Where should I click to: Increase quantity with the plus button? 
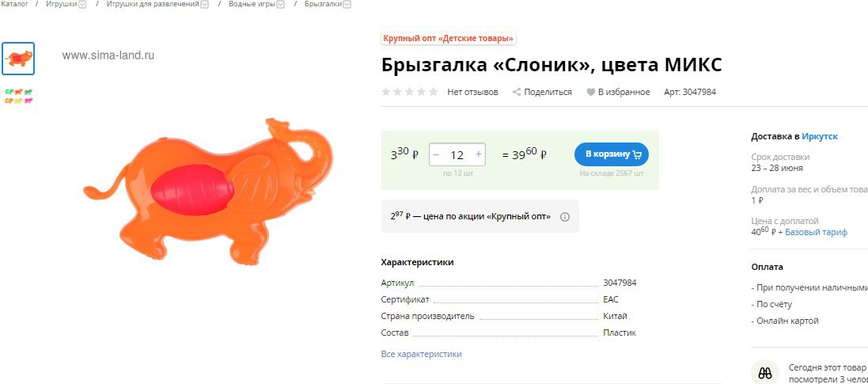point(478,154)
